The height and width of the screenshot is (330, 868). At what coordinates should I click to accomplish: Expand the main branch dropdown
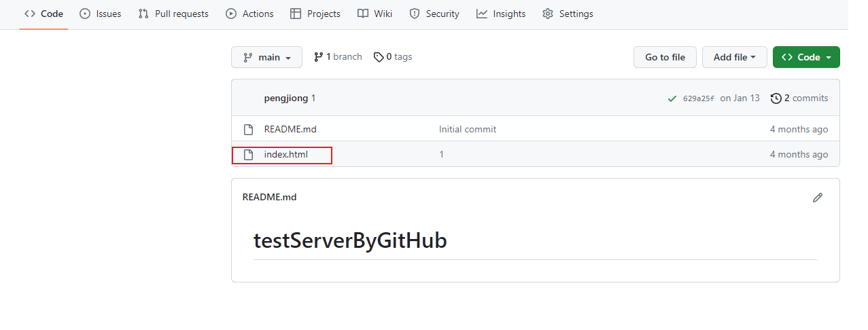pyautogui.click(x=266, y=57)
